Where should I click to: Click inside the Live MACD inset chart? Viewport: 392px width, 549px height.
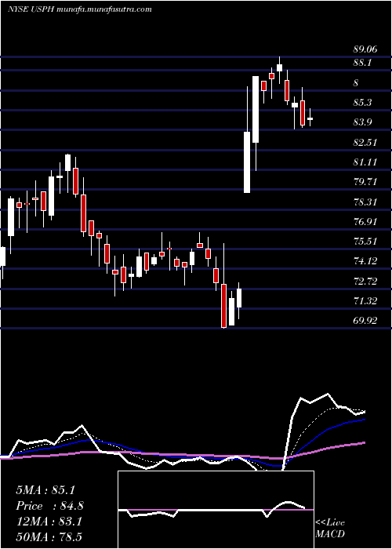coord(216,510)
